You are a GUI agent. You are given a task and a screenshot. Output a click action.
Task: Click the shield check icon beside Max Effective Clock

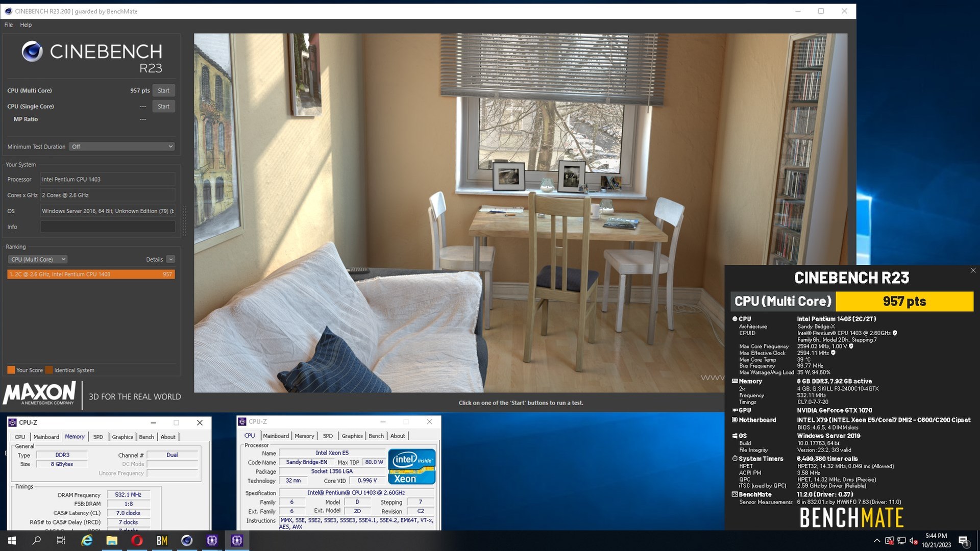(834, 353)
